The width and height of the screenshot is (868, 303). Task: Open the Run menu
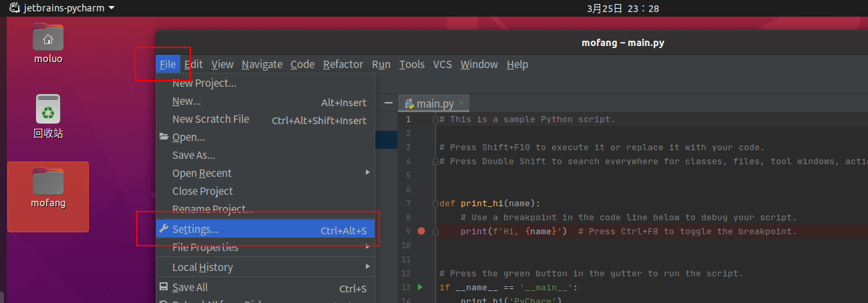click(381, 65)
